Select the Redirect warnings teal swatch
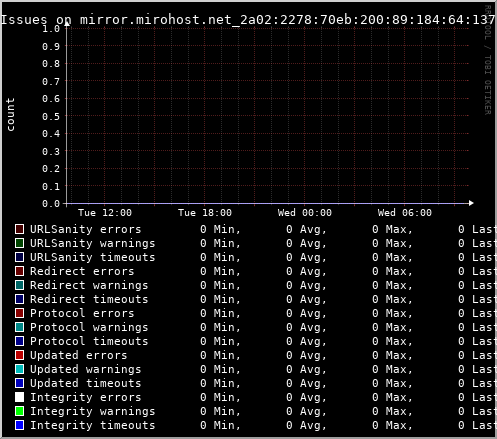Image resolution: width=497 pixels, height=439 pixels. tap(19, 285)
